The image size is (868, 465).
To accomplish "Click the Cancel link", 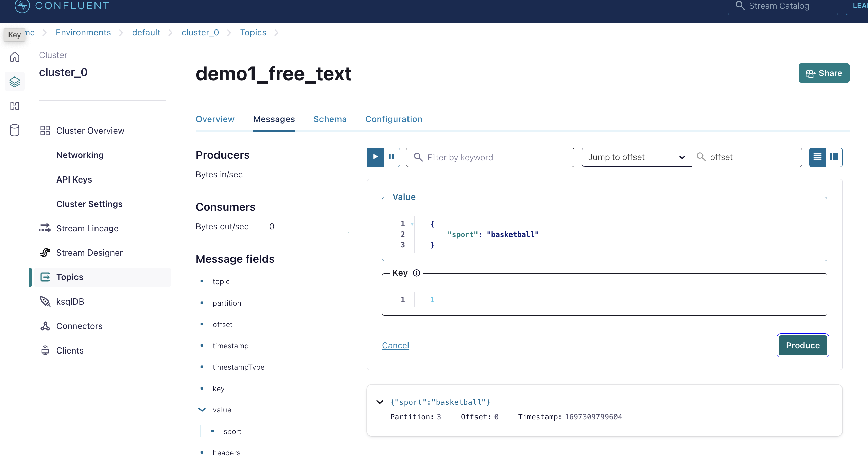I will [x=396, y=345].
